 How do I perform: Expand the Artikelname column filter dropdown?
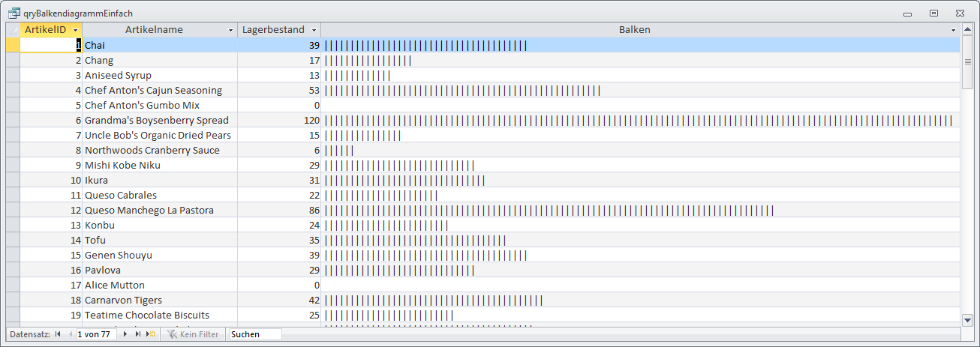[x=230, y=30]
